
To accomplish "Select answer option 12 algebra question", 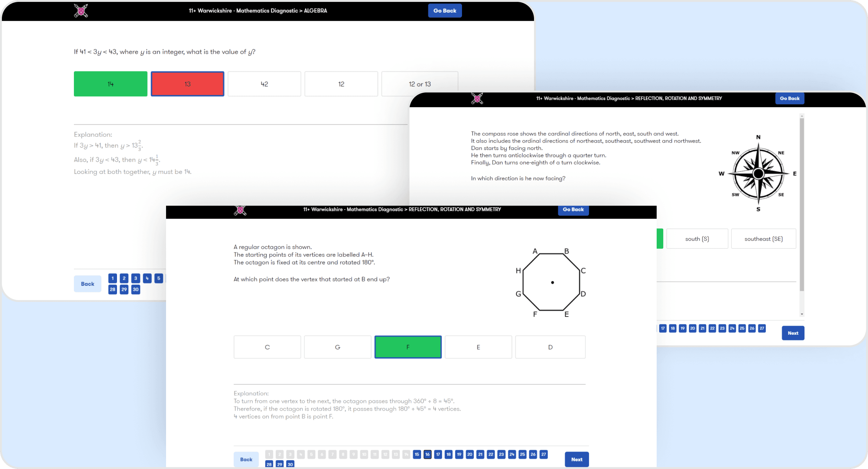I will point(341,84).
